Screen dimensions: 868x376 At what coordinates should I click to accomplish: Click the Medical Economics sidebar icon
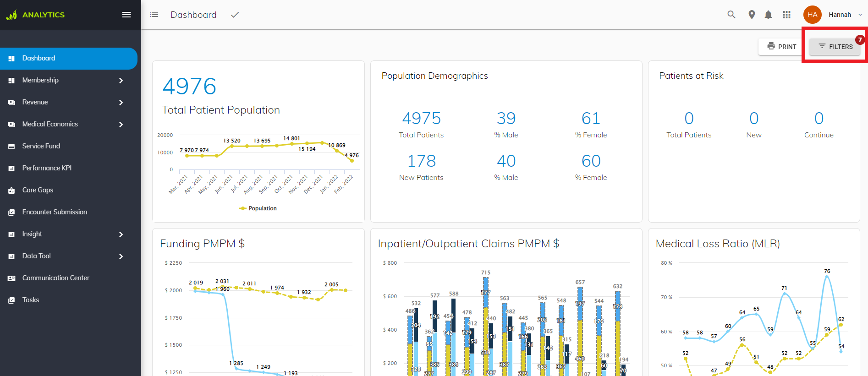(11, 125)
